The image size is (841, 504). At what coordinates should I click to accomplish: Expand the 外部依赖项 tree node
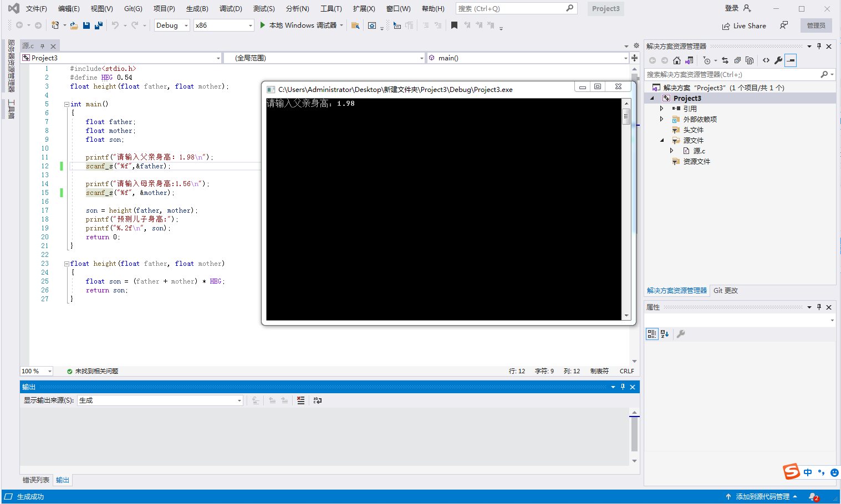(x=661, y=119)
